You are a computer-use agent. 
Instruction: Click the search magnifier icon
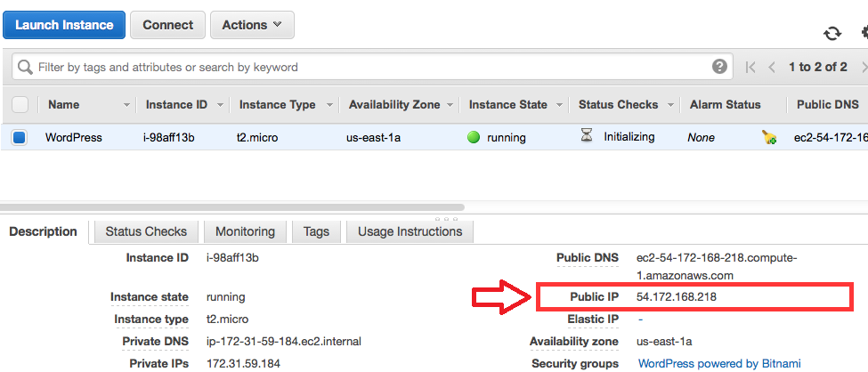point(25,67)
